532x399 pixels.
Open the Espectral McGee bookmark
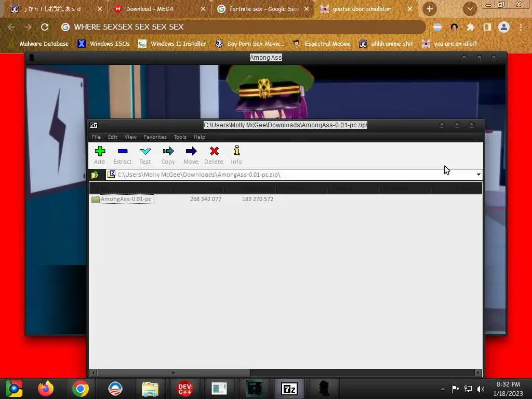[x=321, y=44]
